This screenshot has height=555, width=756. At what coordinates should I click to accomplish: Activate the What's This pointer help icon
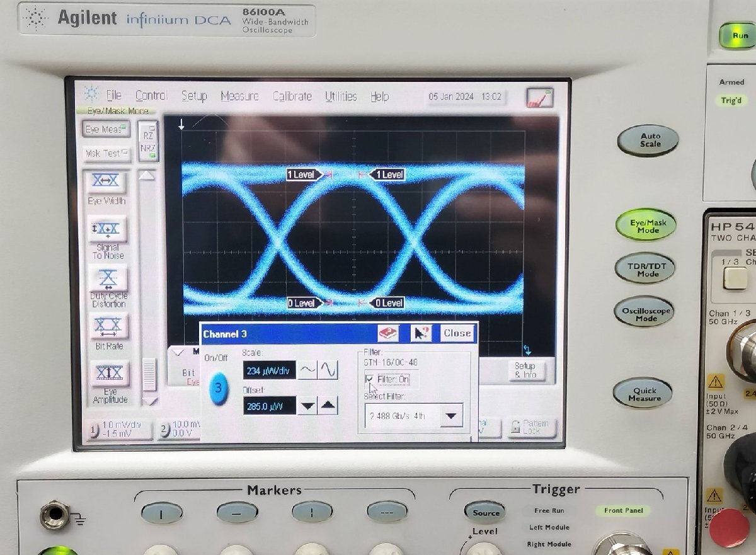[x=420, y=333]
